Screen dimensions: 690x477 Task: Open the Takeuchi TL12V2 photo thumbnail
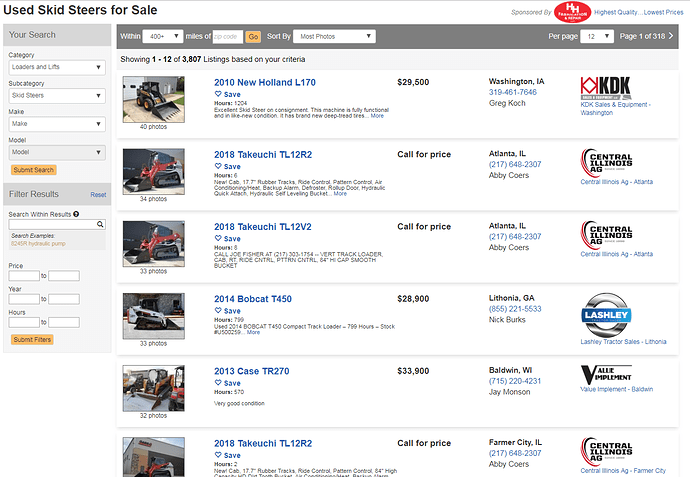(x=154, y=244)
